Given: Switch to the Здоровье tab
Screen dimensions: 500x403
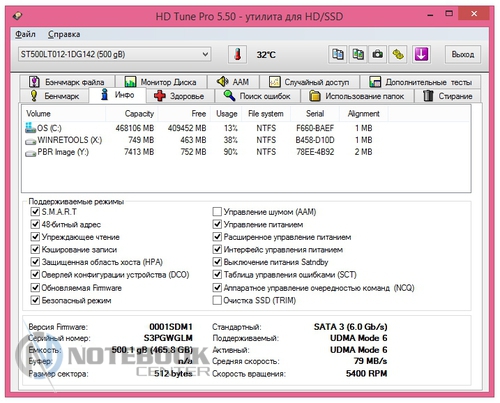Looking at the screenshot, I should click(179, 96).
